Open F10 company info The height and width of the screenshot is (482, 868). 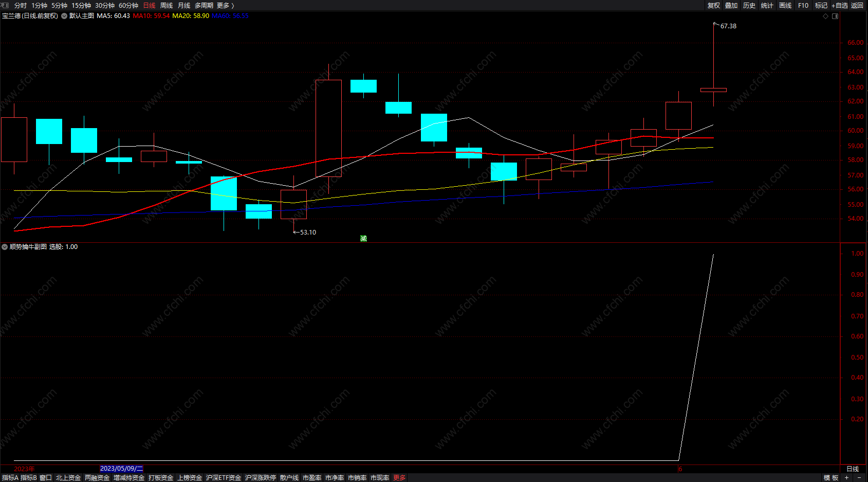tap(803, 5)
